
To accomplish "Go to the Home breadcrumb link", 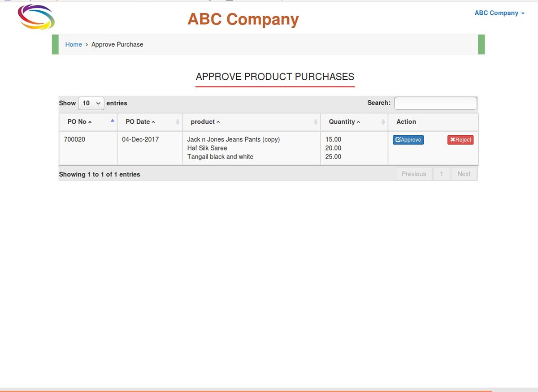I will coord(74,44).
